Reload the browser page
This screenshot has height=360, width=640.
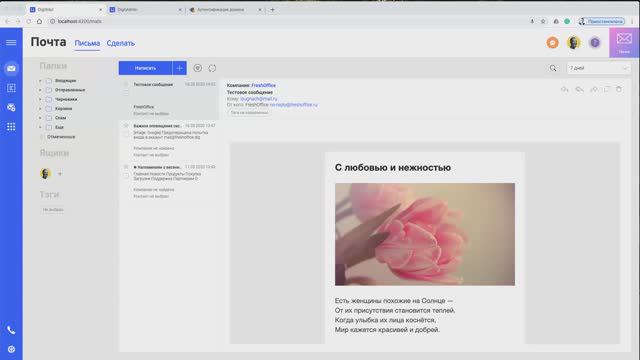pyautogui.click(x=29, y=21)
